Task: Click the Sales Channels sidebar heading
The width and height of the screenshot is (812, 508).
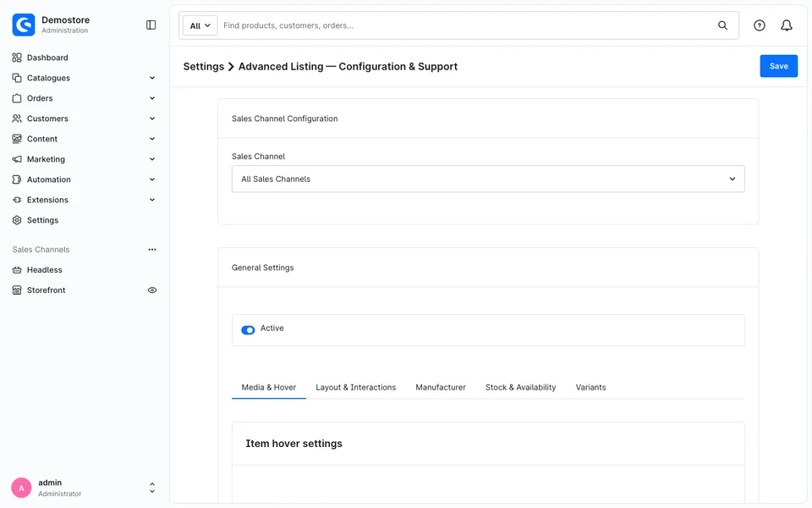Action: coord(41,249)
